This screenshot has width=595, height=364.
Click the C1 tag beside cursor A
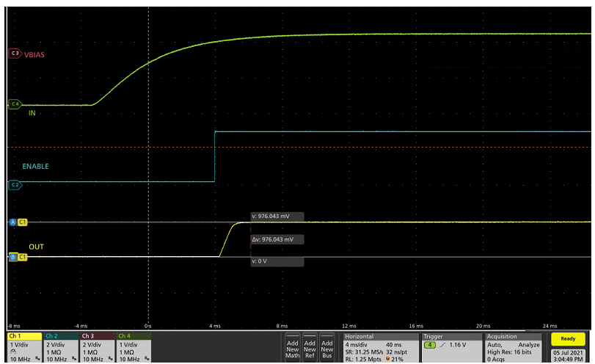tap(23, 222)
